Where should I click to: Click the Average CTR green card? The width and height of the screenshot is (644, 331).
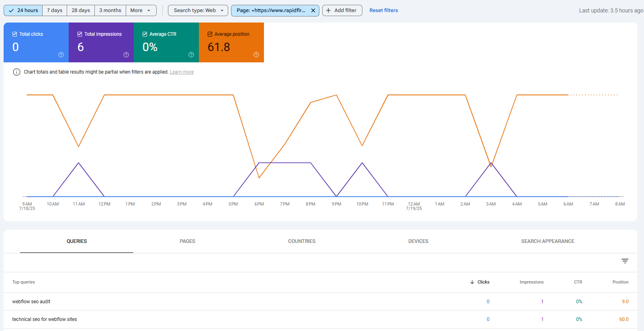(x=166, y=42)
